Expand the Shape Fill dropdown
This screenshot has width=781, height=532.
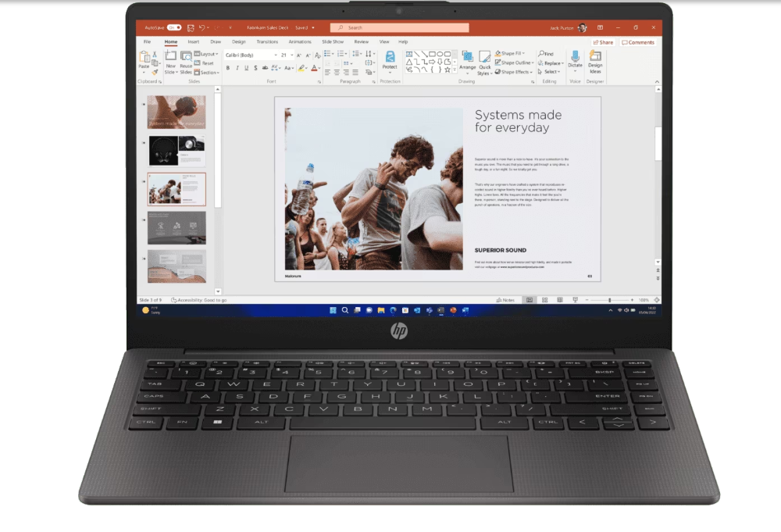[512, 54]
